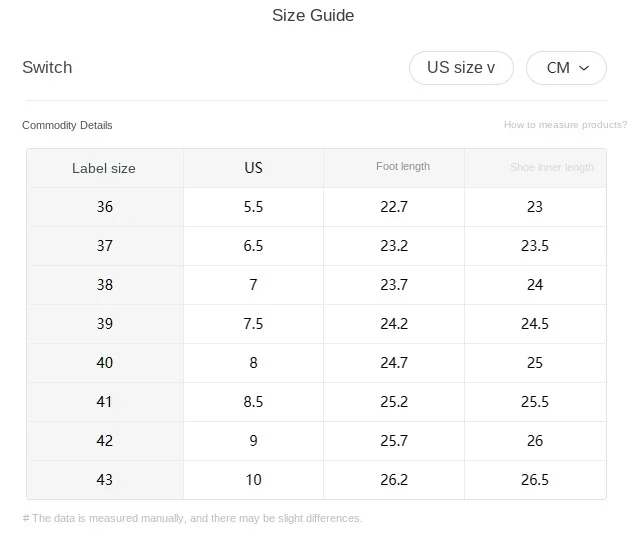This screenshot has height=550, width=632.
Task: Open 'How to measure products?' link
Action: 565,125
